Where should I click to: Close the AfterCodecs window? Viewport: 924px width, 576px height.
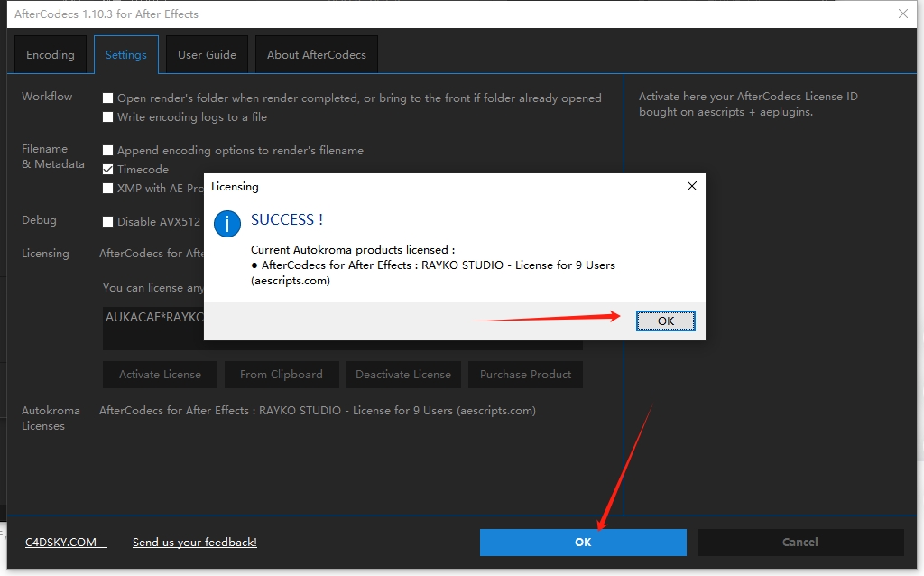click(x=902, y=14)
